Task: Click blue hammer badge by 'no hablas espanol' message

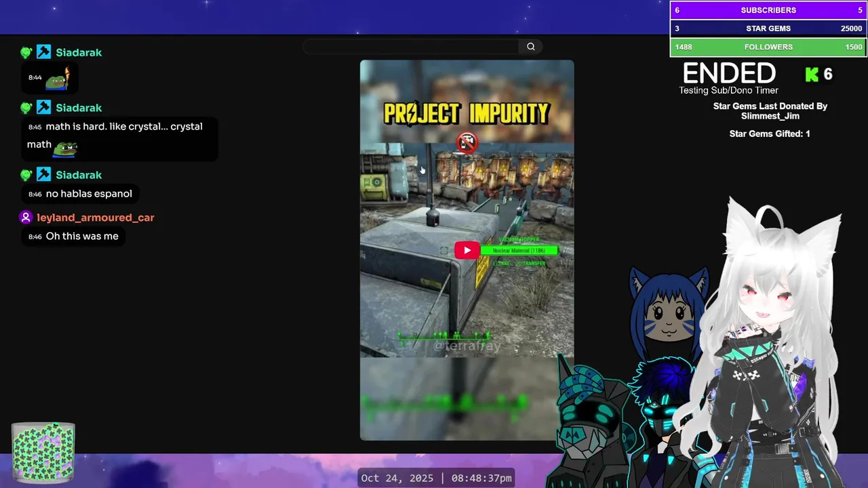Action: [43, 175]
